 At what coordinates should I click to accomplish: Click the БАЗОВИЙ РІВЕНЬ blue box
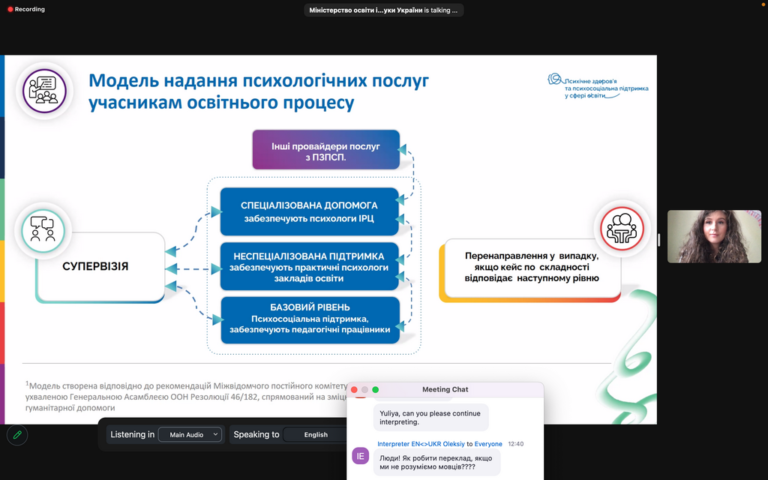click(x=308, y=320)
